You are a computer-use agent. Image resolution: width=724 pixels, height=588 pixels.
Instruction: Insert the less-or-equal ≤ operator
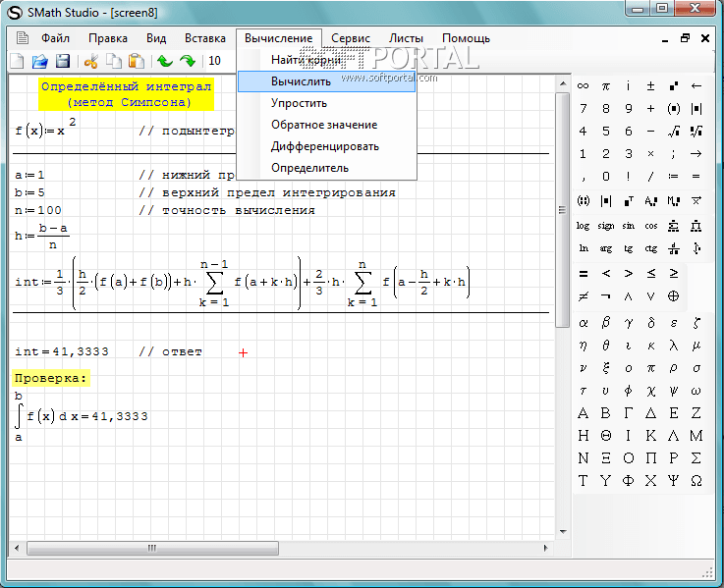click(651, 274)
